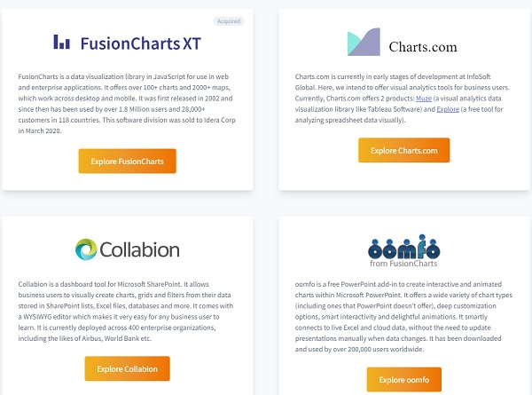Click the Collabion wordmark text
Image resolution: width=532 pixels, height=395 pixels.
point(144,249)
